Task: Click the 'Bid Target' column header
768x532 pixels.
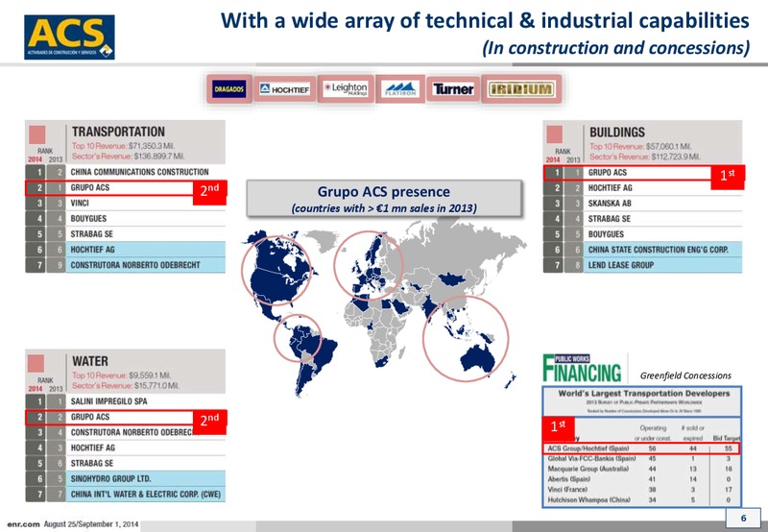Action: [728, 438]
